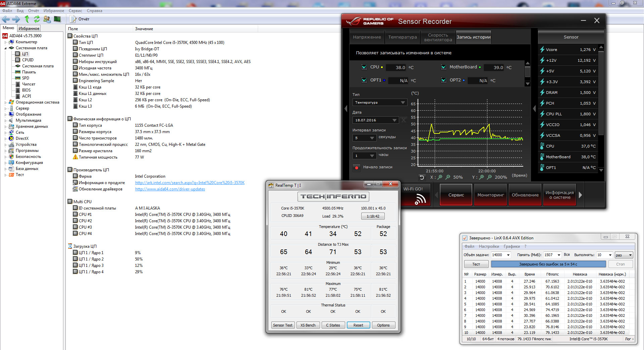This screenshot has width=644, height=350.
Task: Click the warning icon beside Типичная мощность
Action: point(75,157)
